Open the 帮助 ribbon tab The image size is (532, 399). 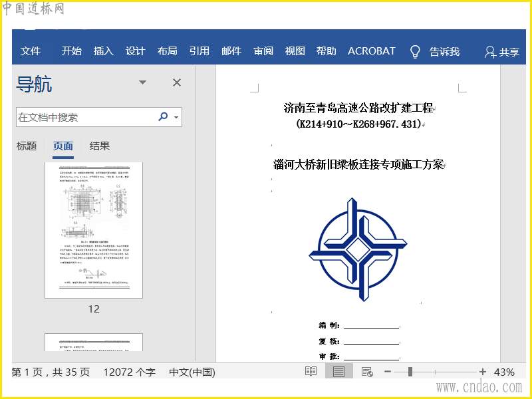(327, 51)
